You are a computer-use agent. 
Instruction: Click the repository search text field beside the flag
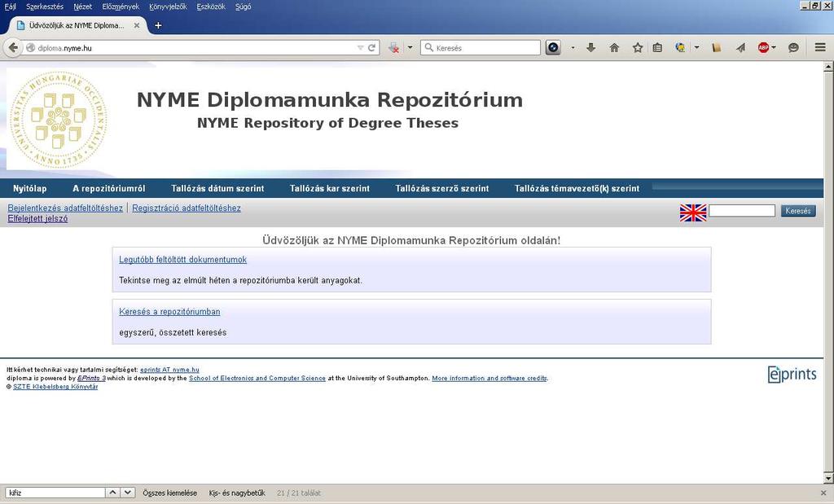pos(742,211)
